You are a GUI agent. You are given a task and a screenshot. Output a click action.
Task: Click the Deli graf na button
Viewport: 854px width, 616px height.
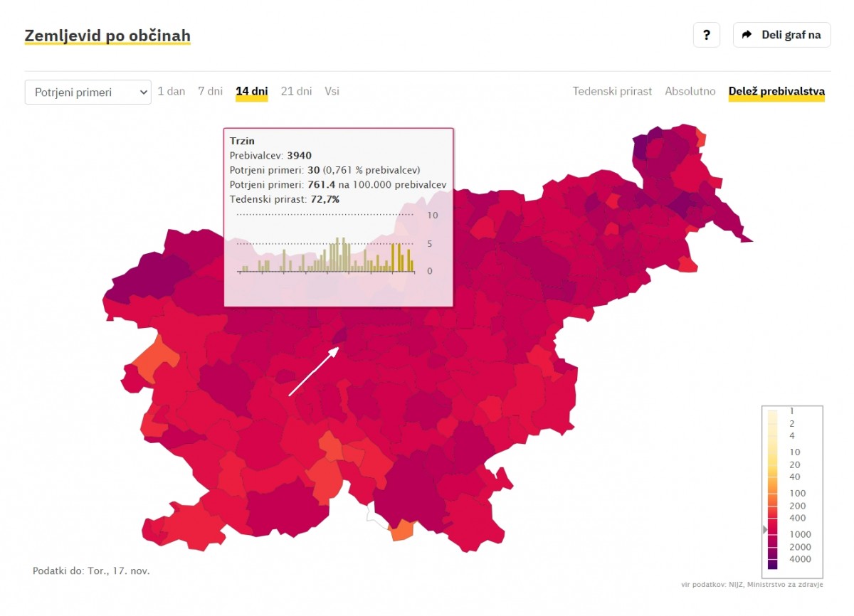[x=781, y=35]
